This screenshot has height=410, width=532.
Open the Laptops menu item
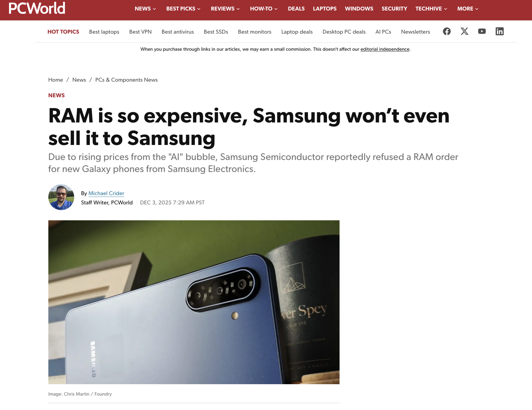[325, 9]
